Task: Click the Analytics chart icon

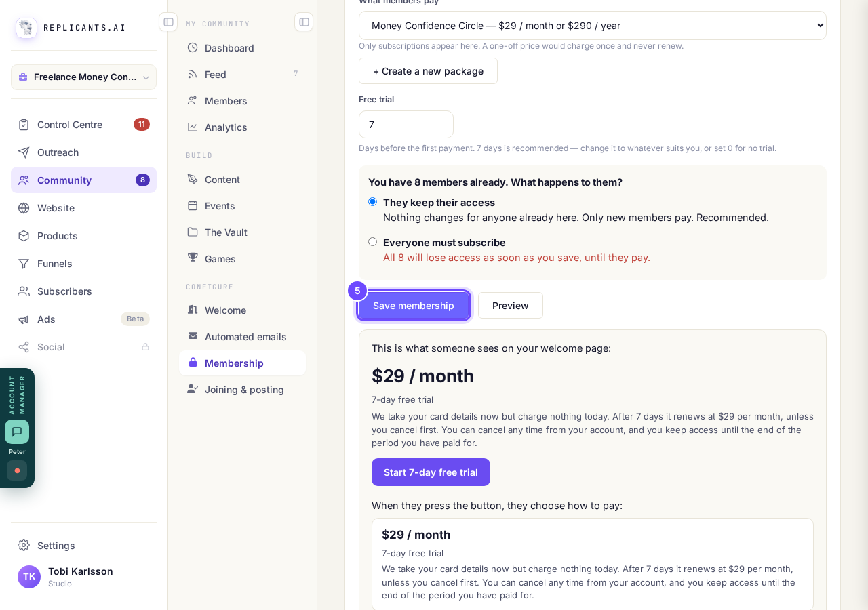Action: (x=193, y=127)
